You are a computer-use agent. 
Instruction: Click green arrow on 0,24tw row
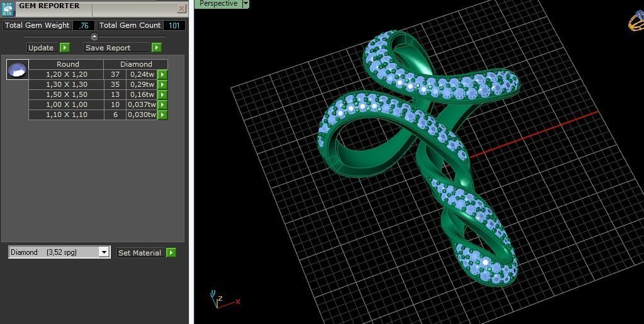coord(162,74)
